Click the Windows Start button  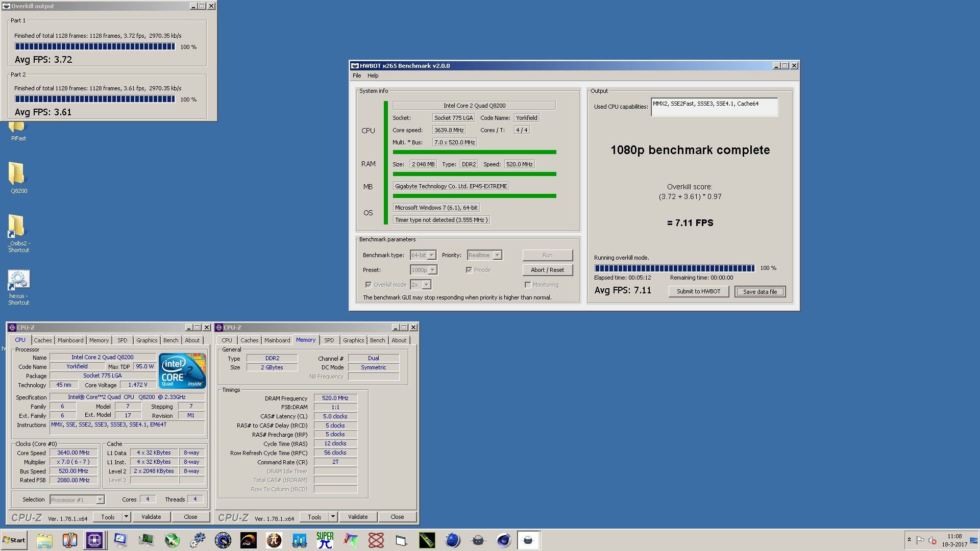point(14,540)
